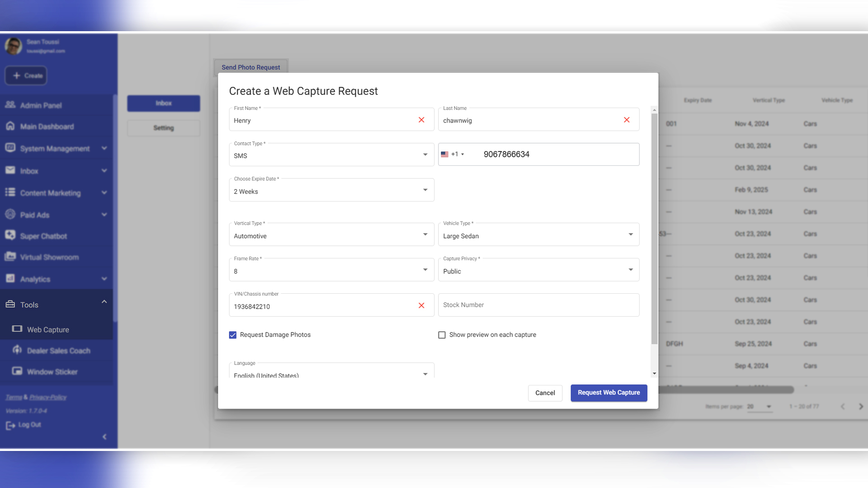Click the Web Capture sidebar icon

tap(17, 329)
